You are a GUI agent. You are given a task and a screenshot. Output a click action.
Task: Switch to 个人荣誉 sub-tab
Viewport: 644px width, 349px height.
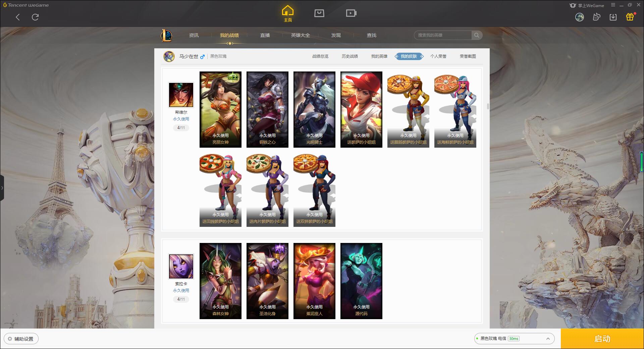tap(438, 56)
